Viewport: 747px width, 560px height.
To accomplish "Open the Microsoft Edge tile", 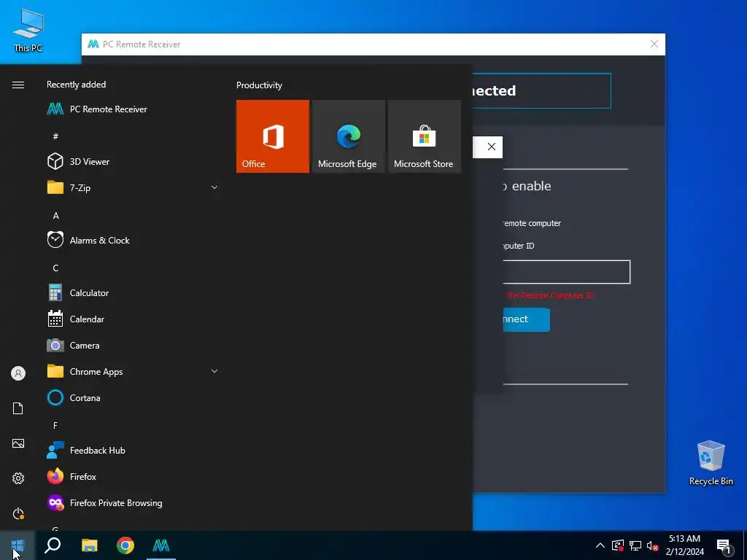I will (x=348, y=136).
